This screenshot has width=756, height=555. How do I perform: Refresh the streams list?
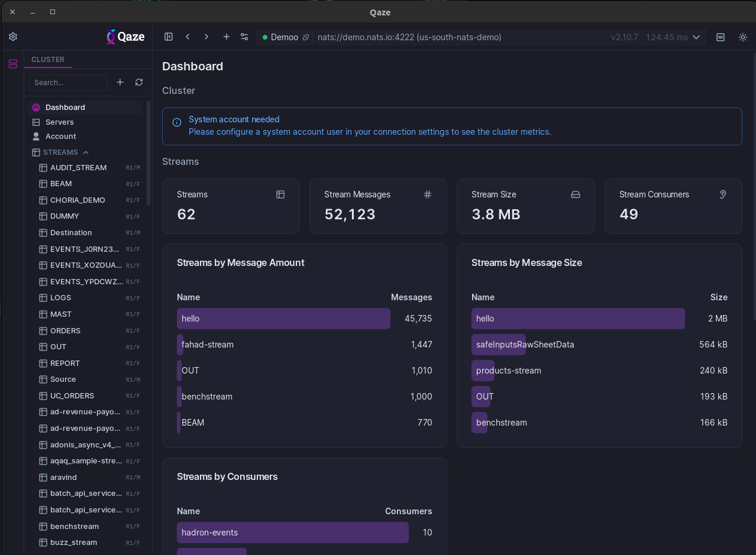[139, 82]
